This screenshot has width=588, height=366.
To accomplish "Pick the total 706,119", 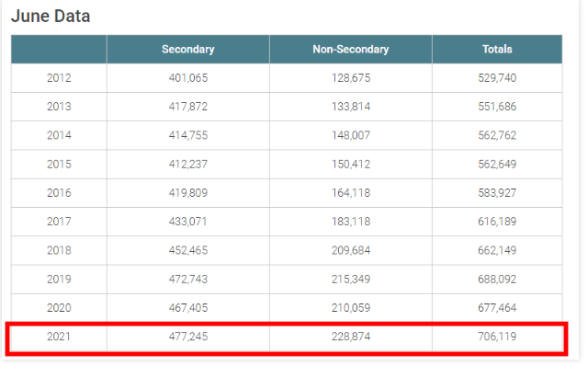I will [x=497, y=337].
